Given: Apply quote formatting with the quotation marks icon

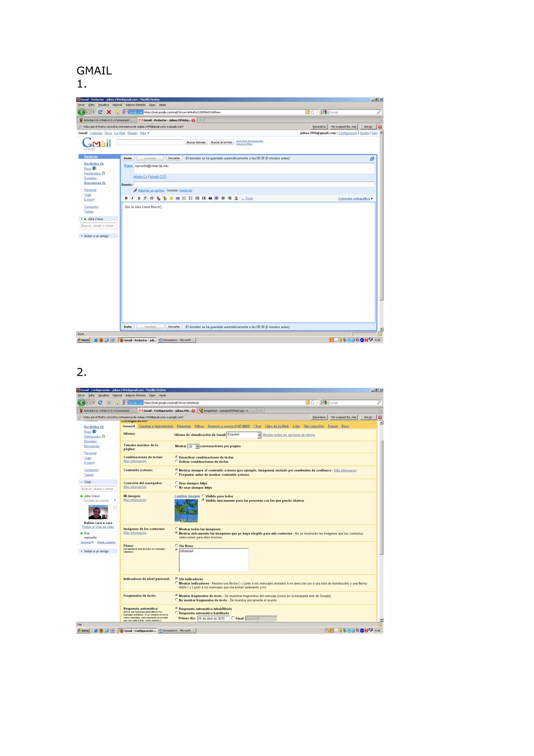Looking at the screenshot, I should coord(210,198).
